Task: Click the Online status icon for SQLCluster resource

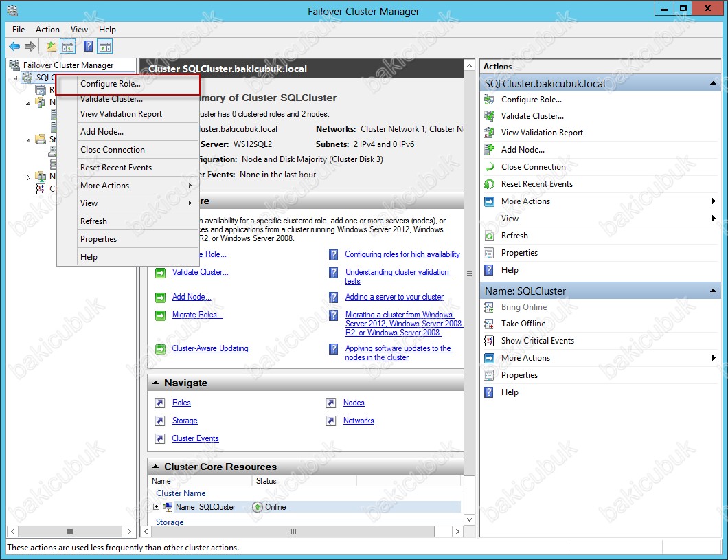Action: [258, 507]
